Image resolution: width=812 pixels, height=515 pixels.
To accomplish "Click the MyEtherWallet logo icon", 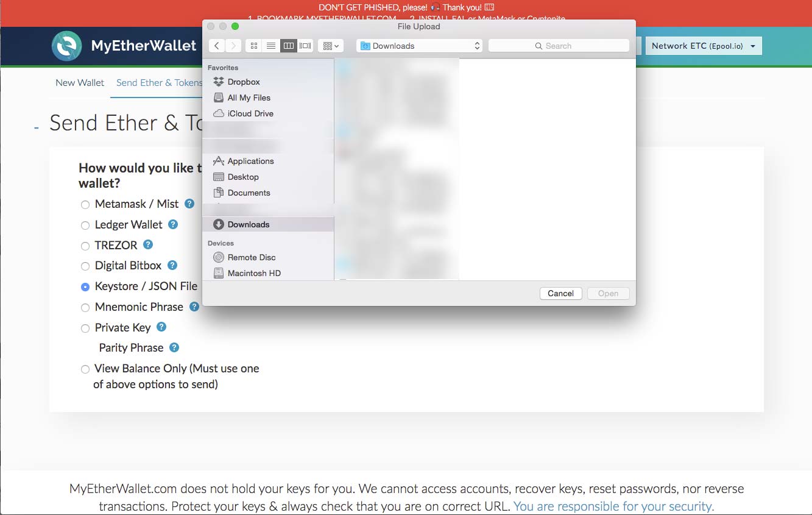I will pos(66,46).
